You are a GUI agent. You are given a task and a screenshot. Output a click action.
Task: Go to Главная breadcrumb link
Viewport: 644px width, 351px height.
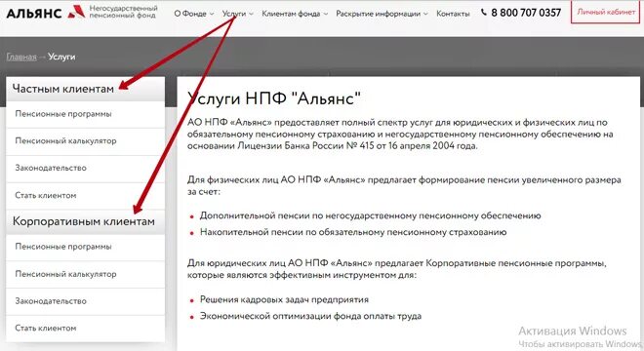pos(21,57)
